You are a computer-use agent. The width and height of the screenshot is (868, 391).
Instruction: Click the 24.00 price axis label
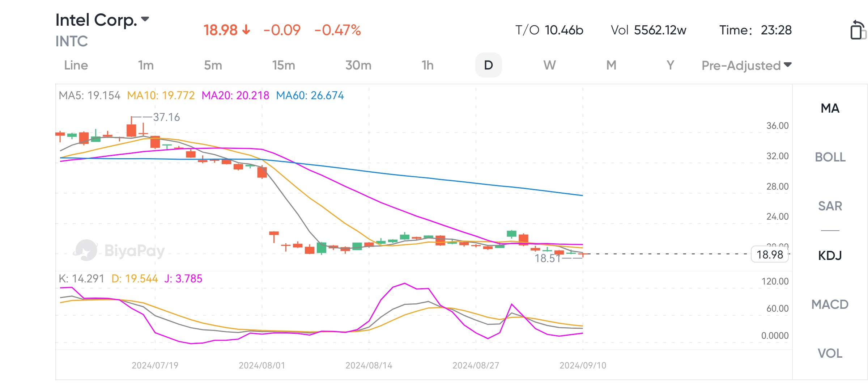778,216
